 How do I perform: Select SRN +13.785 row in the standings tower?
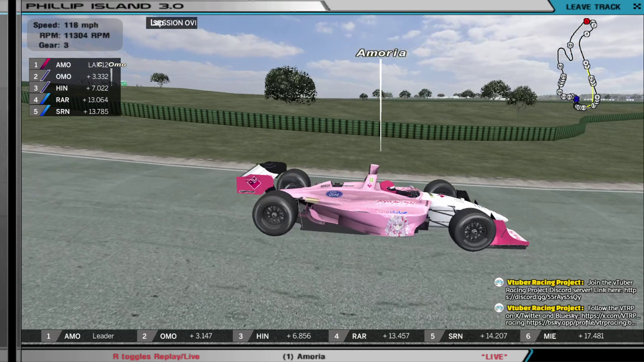pos(75,112)
